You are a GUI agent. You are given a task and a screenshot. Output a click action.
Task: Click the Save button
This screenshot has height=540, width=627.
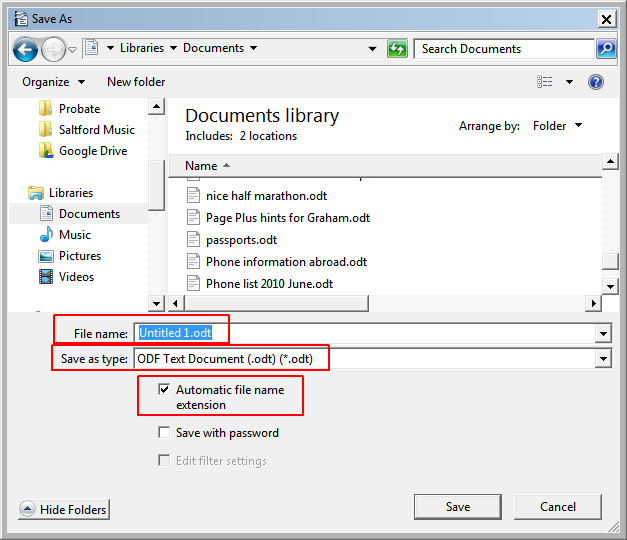point(457,507)
